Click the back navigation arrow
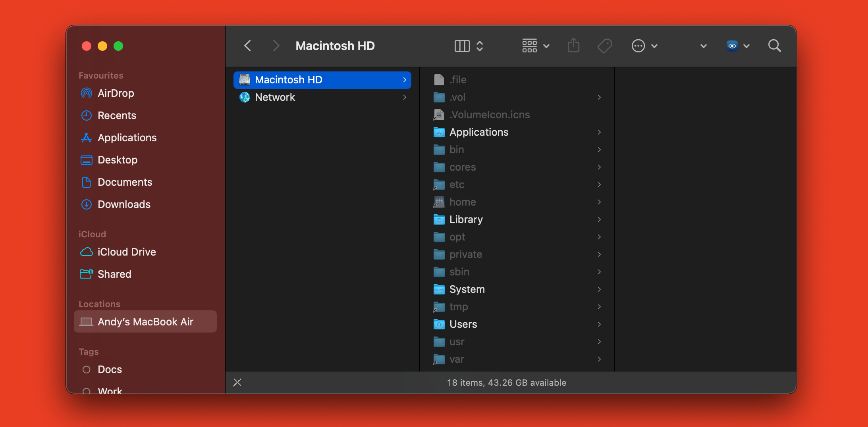Image resolution: width=868 pixels, height=427 pixels. pos(247,46)
